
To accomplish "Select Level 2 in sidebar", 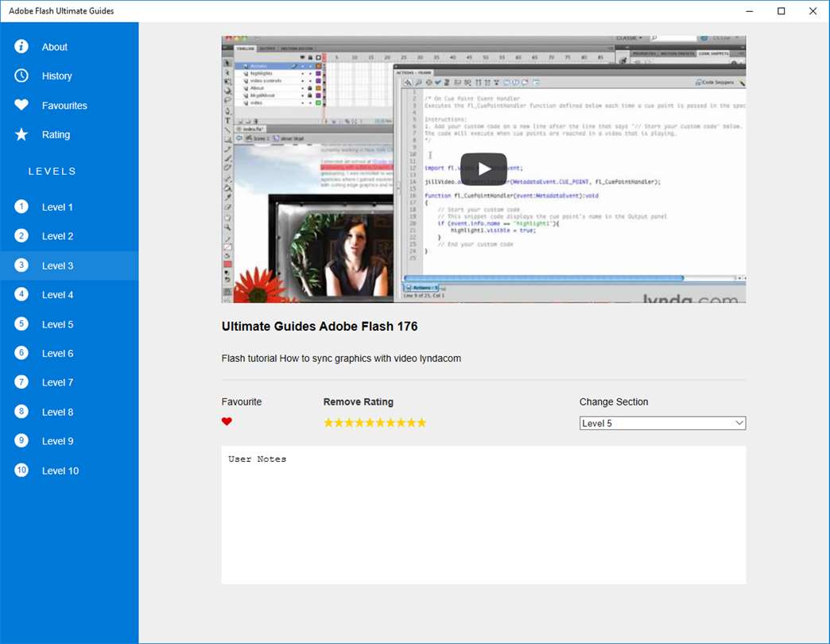I will tap(69, 236).
